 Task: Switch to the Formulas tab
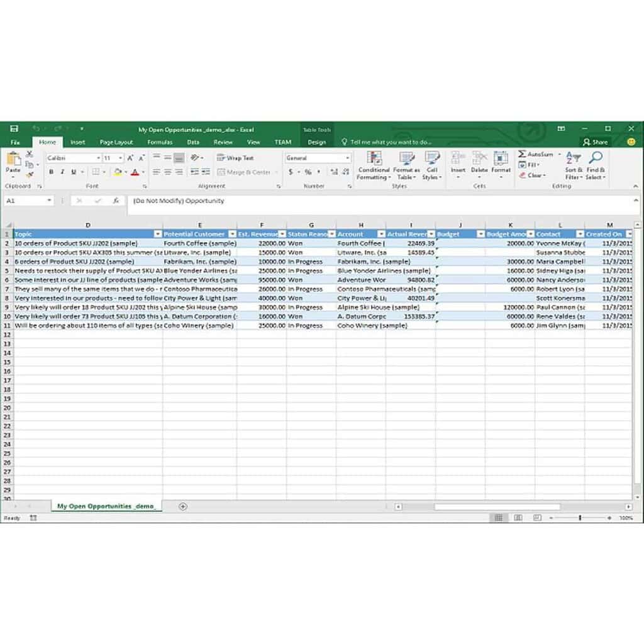pyautogui.click(x=160, y=143)
